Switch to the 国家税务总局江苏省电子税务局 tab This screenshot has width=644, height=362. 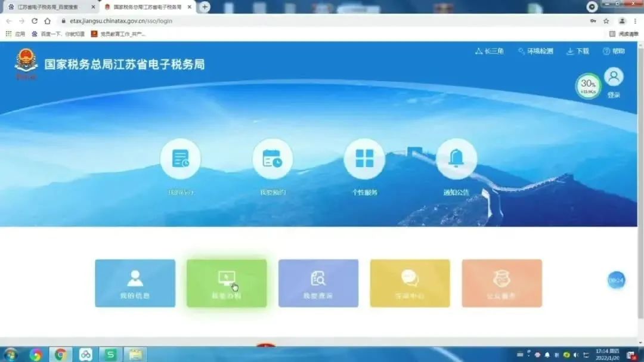point(147,7)
